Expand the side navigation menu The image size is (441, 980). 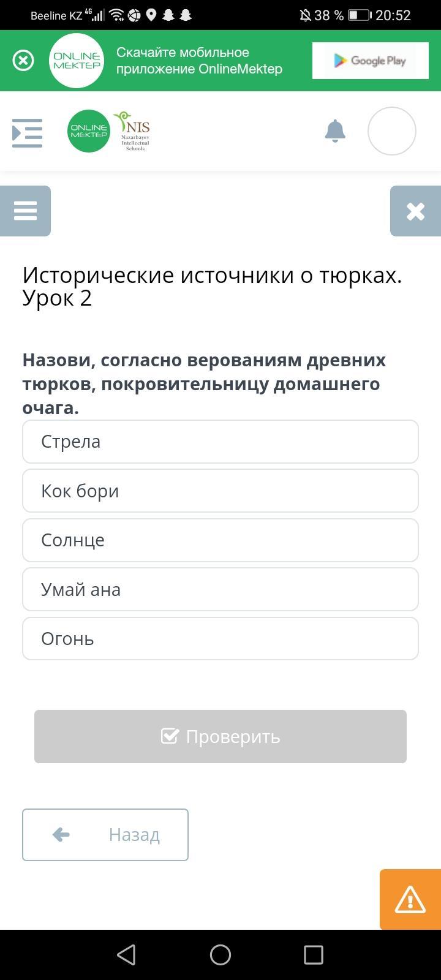point(28,133)
